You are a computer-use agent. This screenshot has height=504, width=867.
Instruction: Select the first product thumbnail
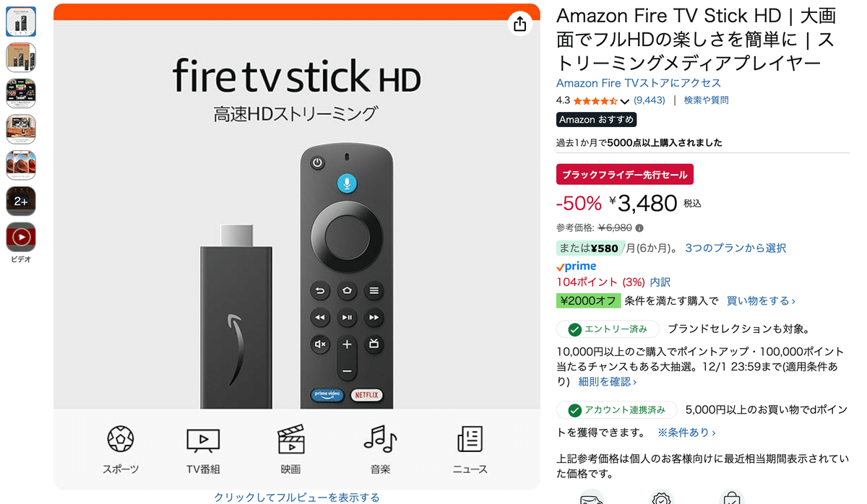click(x=21, y=22)
